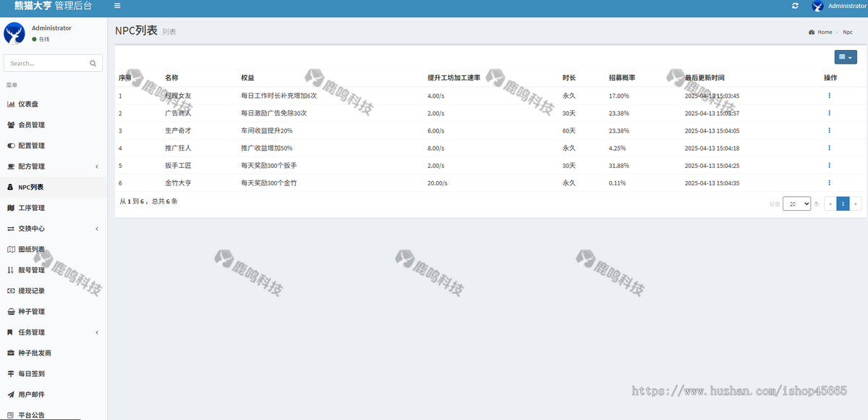Open 提现记录 menu item
Viewport: 868px width, 420px height.
tap(54, 291)
